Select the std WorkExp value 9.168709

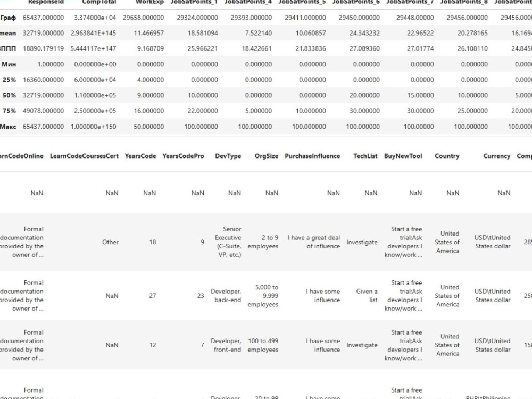(x=151, y=48)
